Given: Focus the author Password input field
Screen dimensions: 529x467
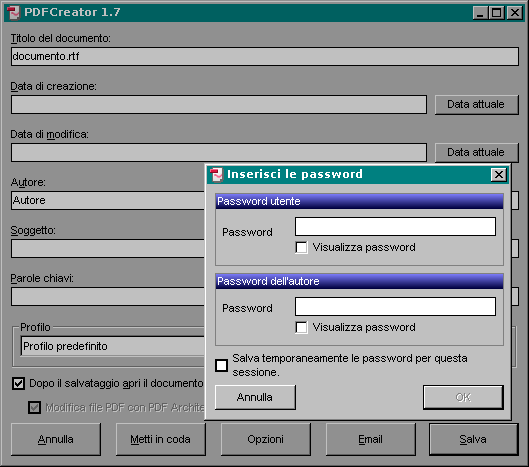Looking at the screenshot, I should [x=395, y=306].
